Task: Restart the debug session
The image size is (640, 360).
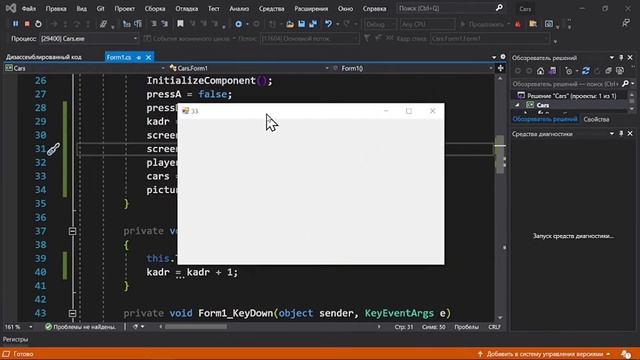Action: [38, 24]
